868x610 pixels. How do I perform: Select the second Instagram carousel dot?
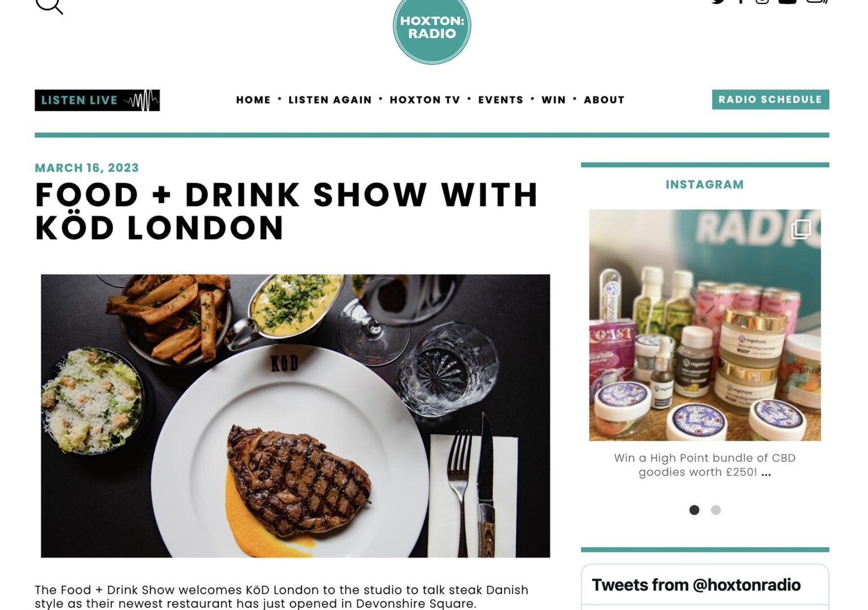716,510
